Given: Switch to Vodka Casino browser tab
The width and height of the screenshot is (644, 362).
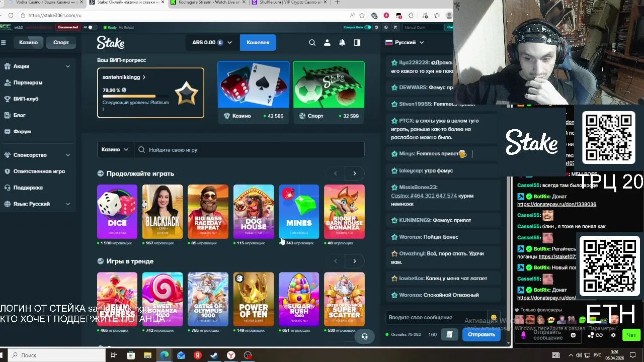Looking at the screenshot, I should [43, 3].
